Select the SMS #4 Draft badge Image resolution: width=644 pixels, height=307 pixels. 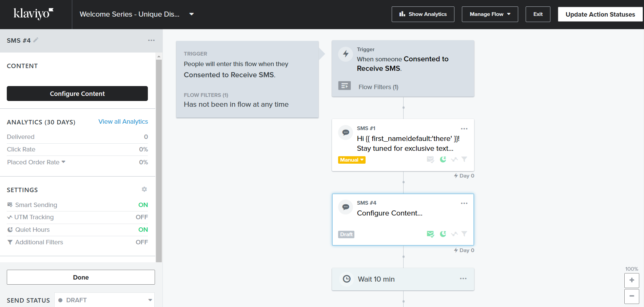[x=346, y=234]
